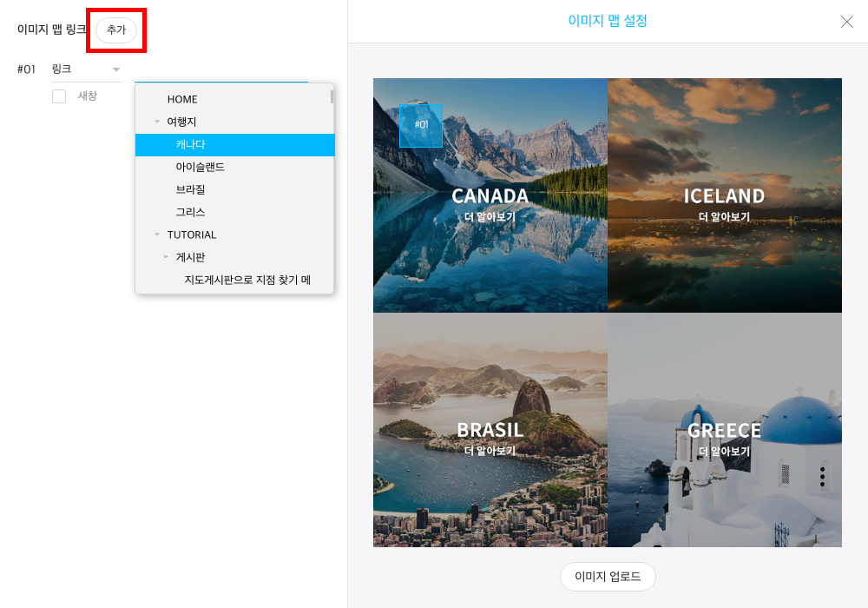Image resolution: width=868 pixels, height=608 pixels.
Task: Click the 추가 add button
Action: point(116,30)
